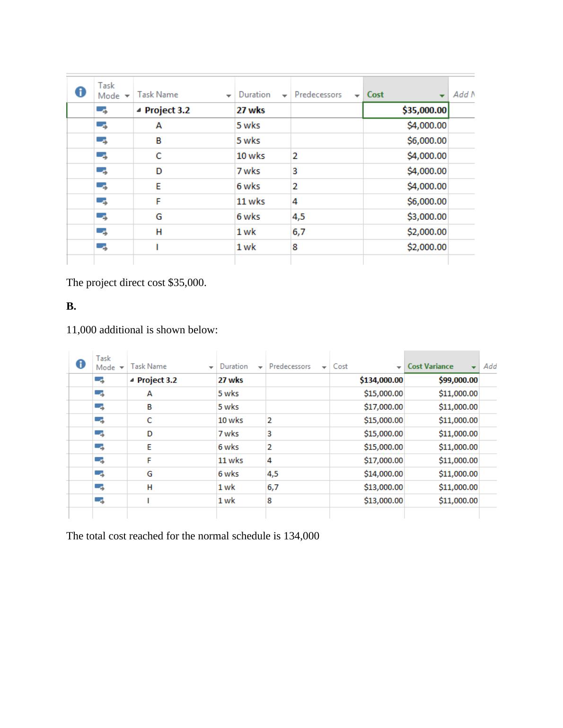Open Cost Variance column filter dropdown

pos(474,368)
